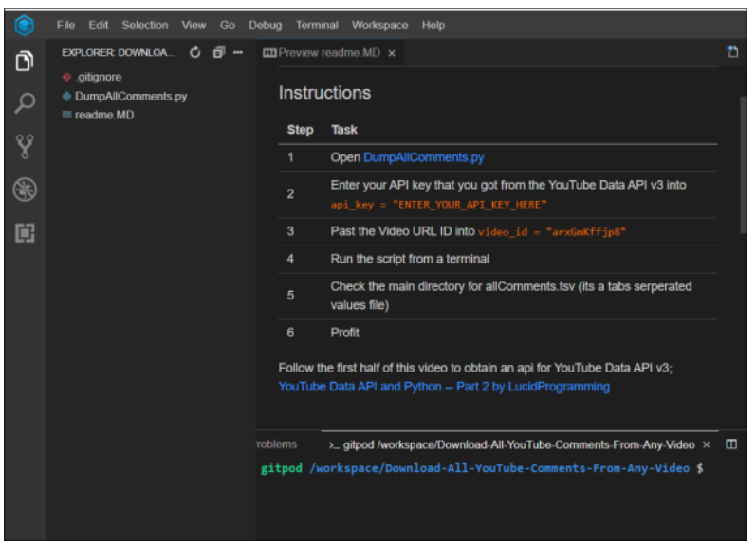This screenshot has height=544, width=756.
Task: Open the Source Control view
Action: click(25, 146)
